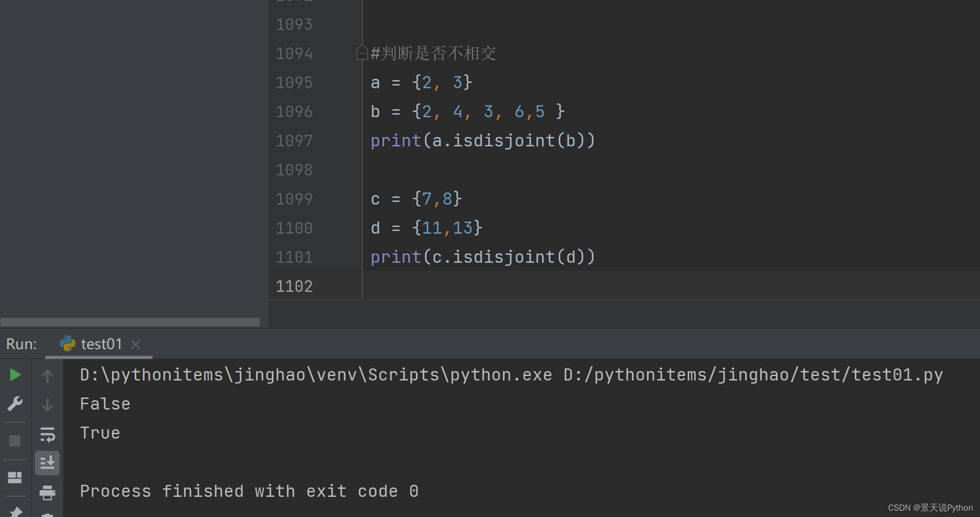Toggle scroll to end of output
Image resolution: width=980 pixels, height=517 pixels.
pos(47,463)
